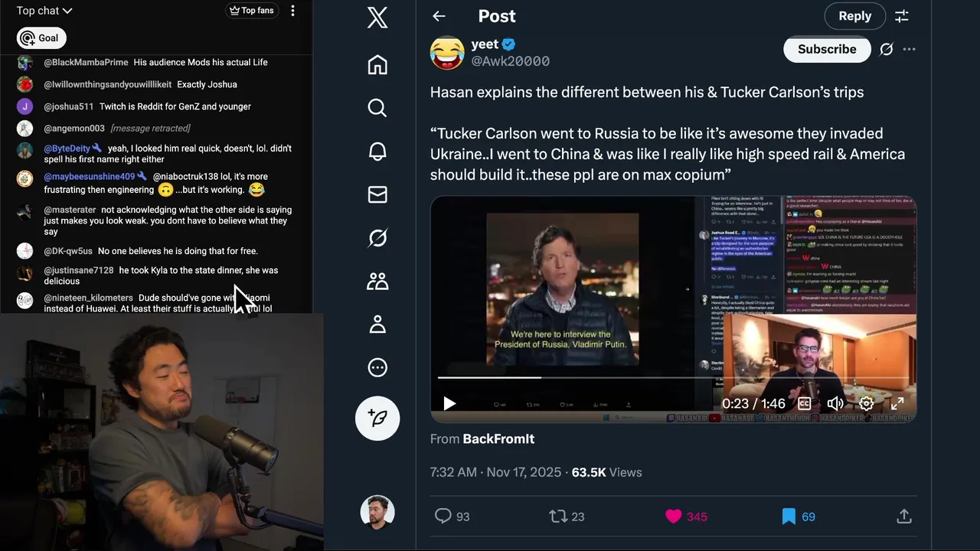Open the Communities people icon
The height and width of the screenshot is (551, 980).
click(377, 281)
